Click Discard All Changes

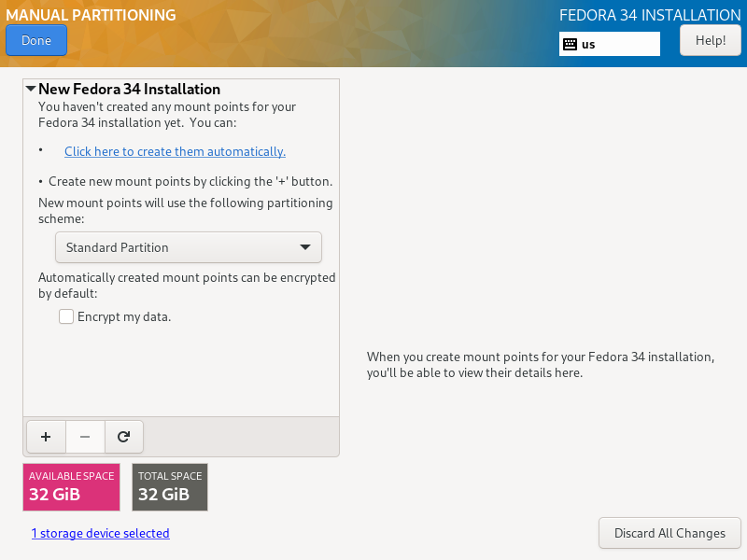tap(669, 533)
